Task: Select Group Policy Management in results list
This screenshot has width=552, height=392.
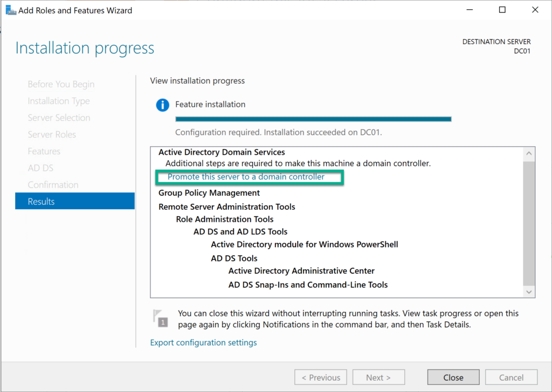Action: coord(209,192)
